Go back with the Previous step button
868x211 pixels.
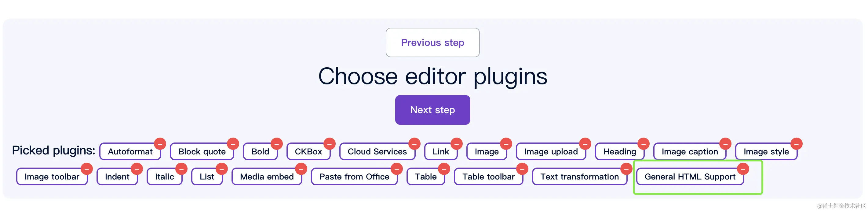(x=432, y=43)
